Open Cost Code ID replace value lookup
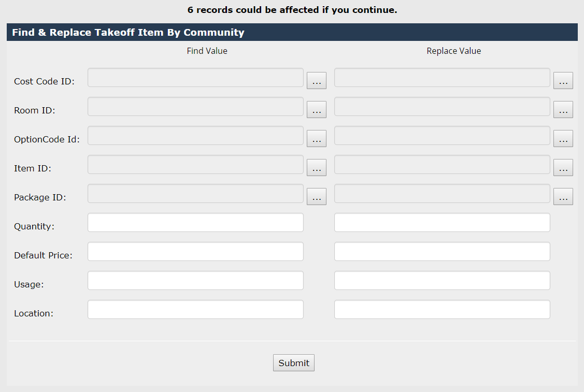This screenshot has width=584, height=392. coord(563,81)
